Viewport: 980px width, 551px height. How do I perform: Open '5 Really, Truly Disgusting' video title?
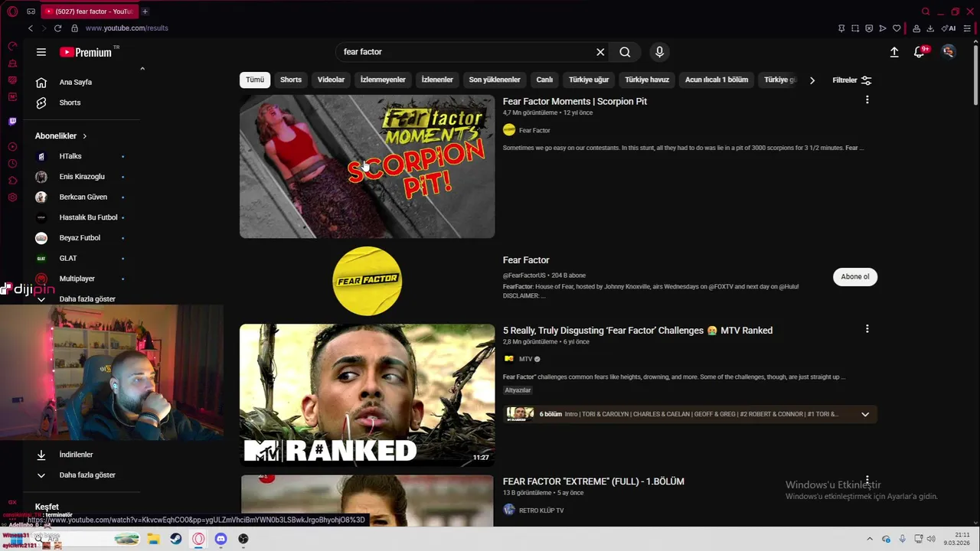638,331
